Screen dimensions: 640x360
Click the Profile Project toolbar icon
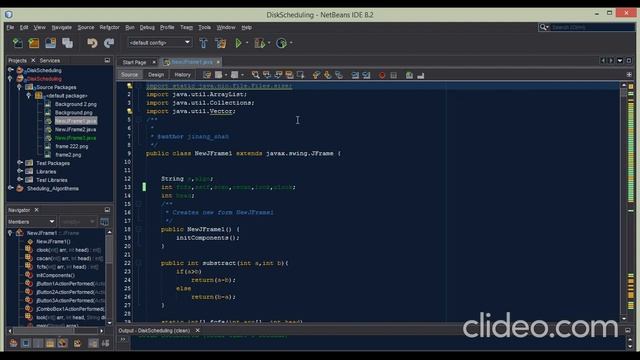(x=281, y=43)
